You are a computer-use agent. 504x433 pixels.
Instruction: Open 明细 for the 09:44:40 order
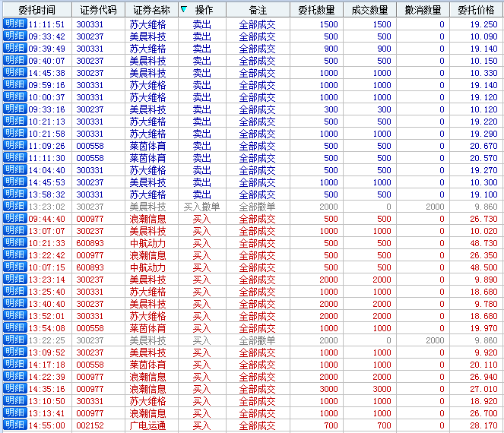point(14,219)
